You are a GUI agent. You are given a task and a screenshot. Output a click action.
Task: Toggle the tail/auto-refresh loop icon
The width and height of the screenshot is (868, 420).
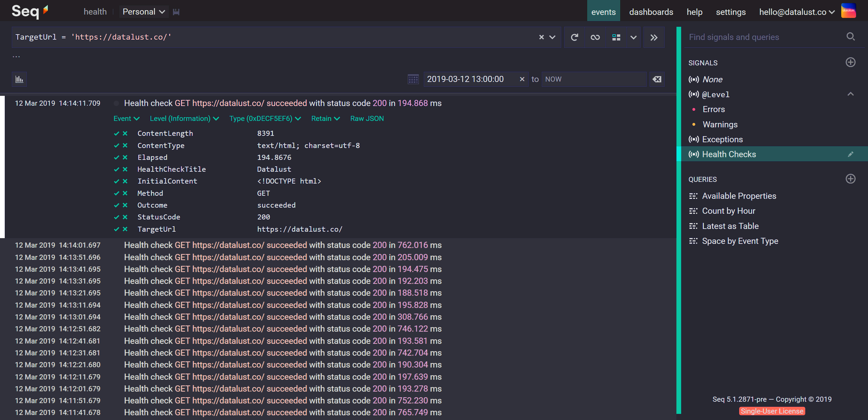click(595, 37)
